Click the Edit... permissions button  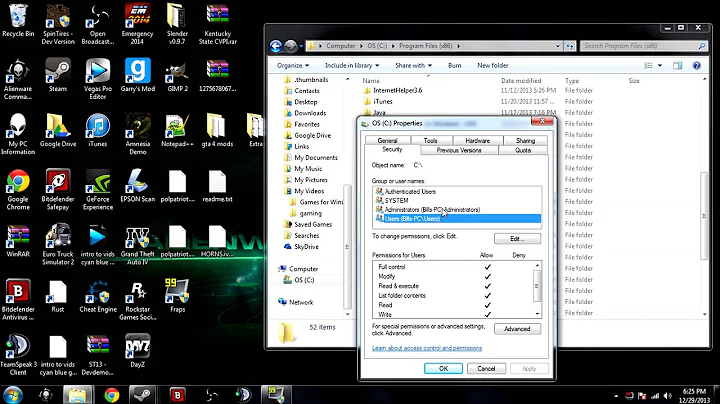tap(516, 239)
